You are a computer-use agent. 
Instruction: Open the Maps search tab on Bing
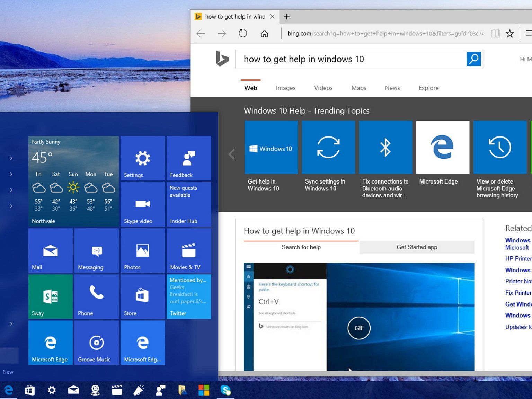coord(359,88)
